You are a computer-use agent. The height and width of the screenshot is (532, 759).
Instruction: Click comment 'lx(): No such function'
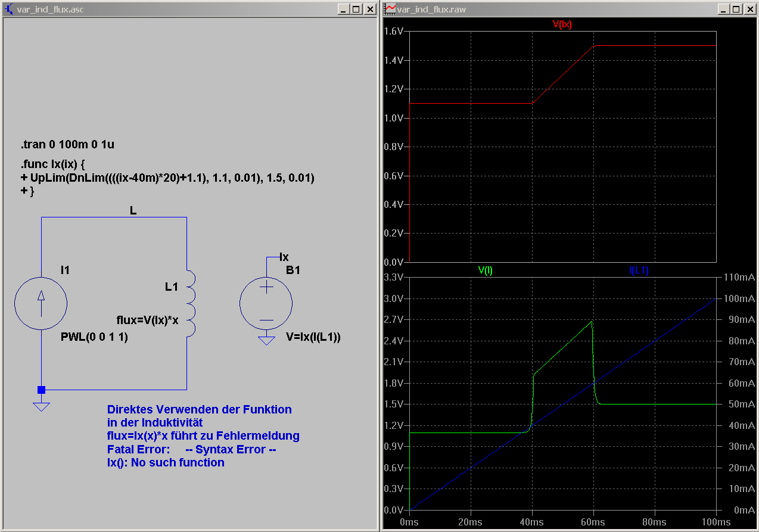click(166, 462)
